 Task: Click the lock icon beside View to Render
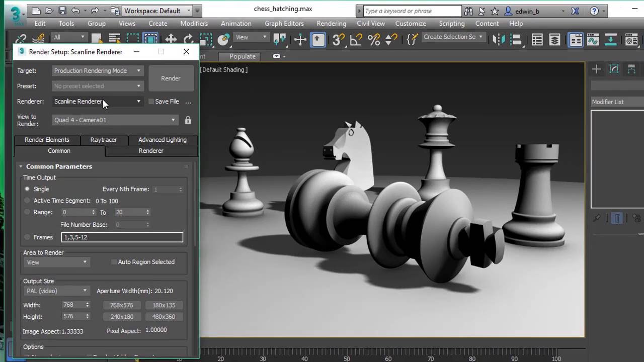(188, 120)
